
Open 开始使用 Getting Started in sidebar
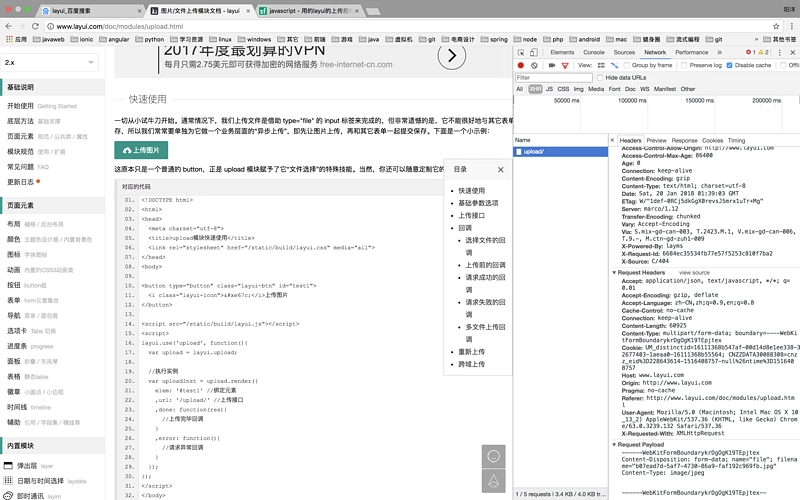coord(42,106)
